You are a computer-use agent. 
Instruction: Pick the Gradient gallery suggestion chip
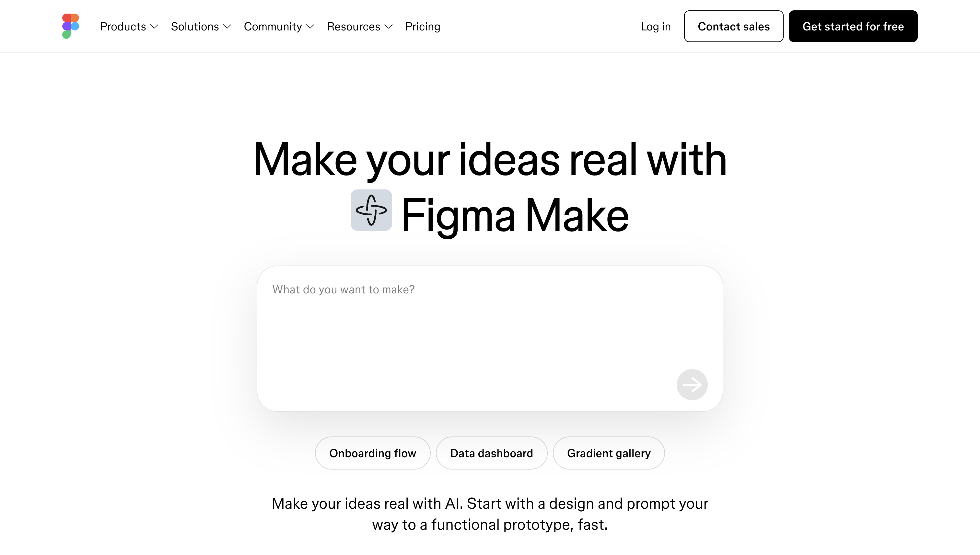pyautogui.click(x=608, y=453)
